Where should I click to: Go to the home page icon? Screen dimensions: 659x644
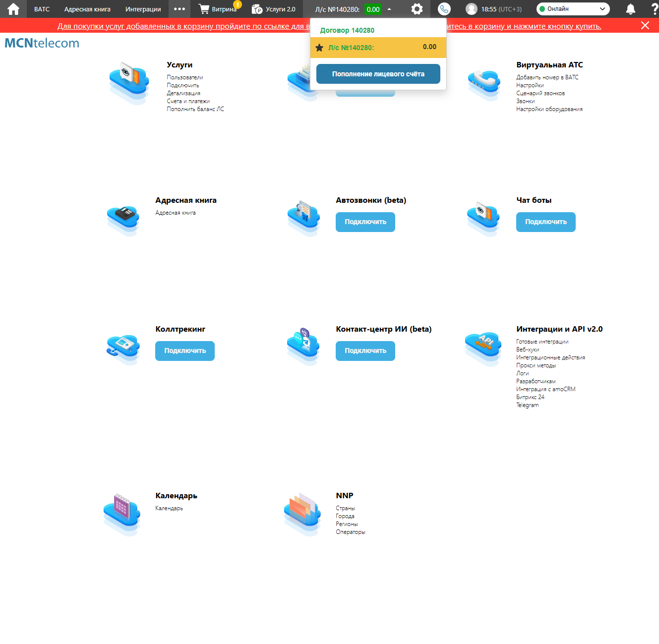tap(13, 9)
